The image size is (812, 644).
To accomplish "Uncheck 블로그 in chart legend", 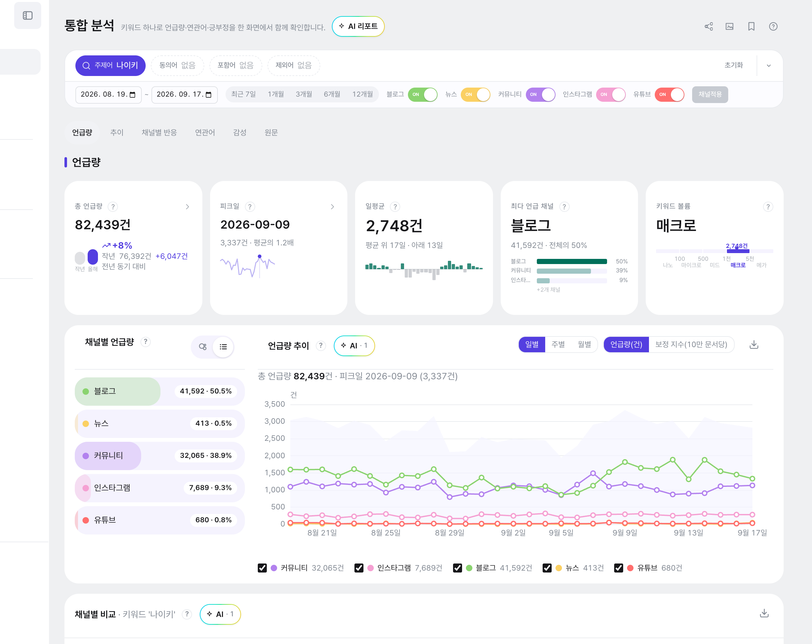I will coord(457,568).
